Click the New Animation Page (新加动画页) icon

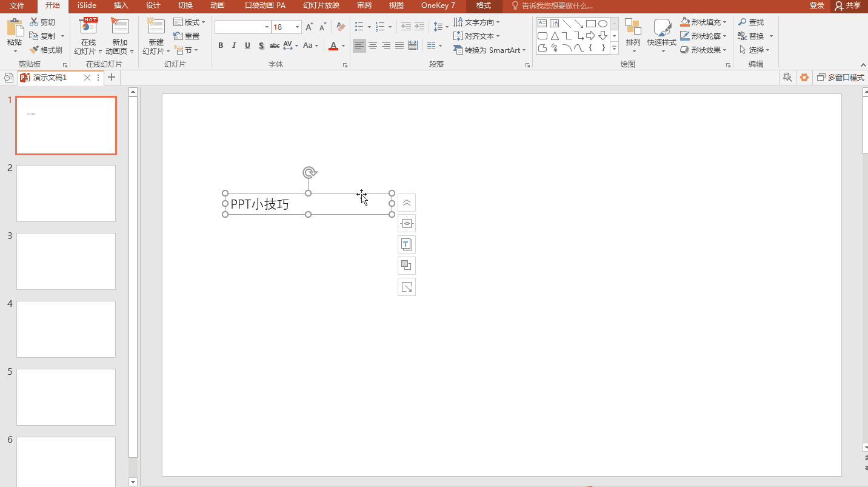pos(120,27)
